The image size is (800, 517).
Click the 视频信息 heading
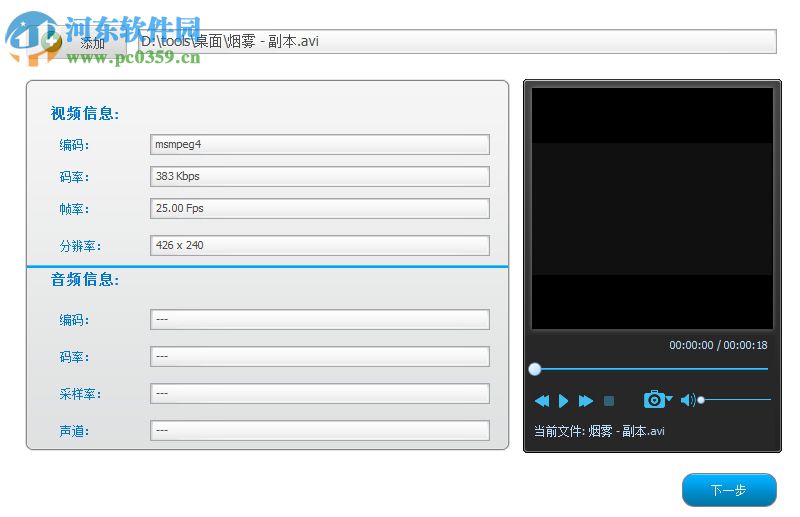coord(85,113)
